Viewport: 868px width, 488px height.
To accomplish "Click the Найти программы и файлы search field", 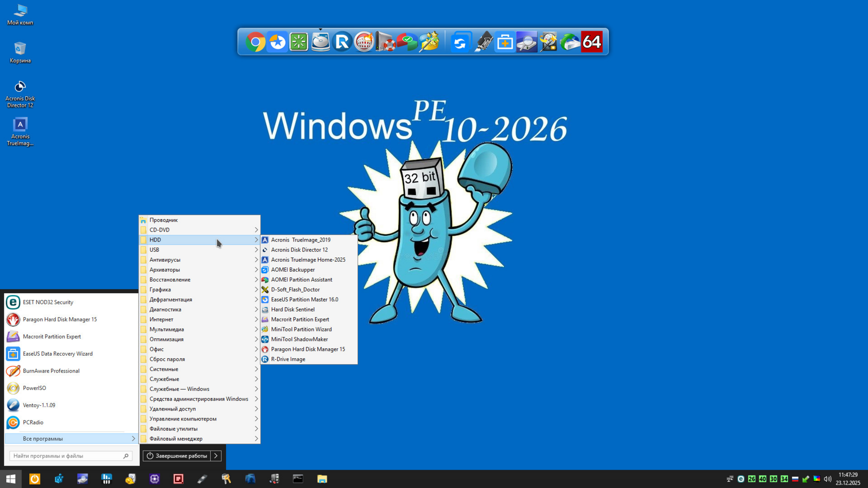I will (x=67, y=456).
